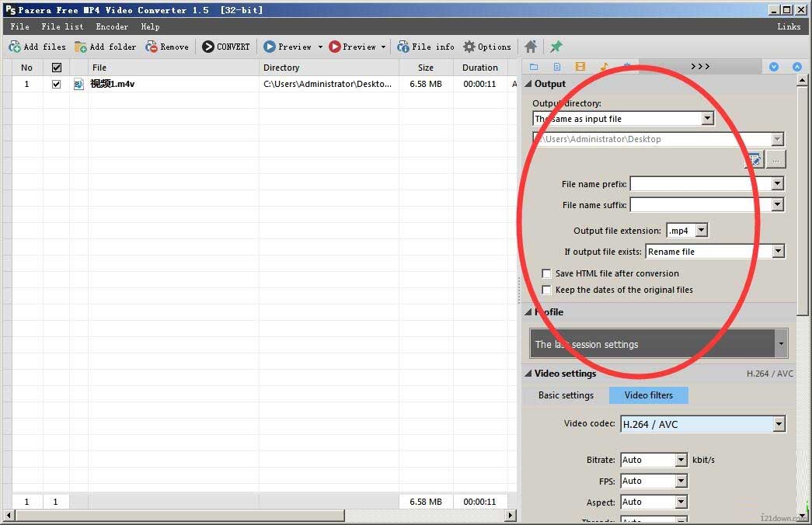
Task: Open the Output directory mode dropdown
Action: pos(707,119)
